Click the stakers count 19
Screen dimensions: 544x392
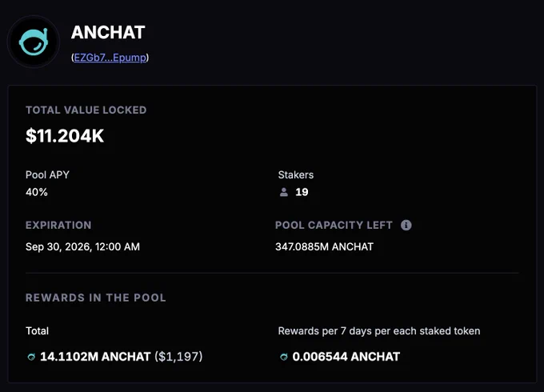pyautogui.click(x=302, y=192)
